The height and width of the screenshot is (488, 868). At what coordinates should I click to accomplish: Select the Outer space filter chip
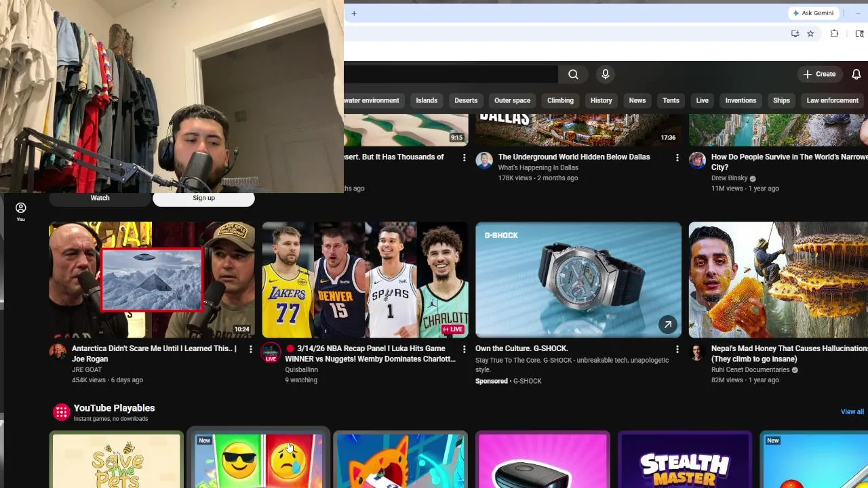[512, 100]
